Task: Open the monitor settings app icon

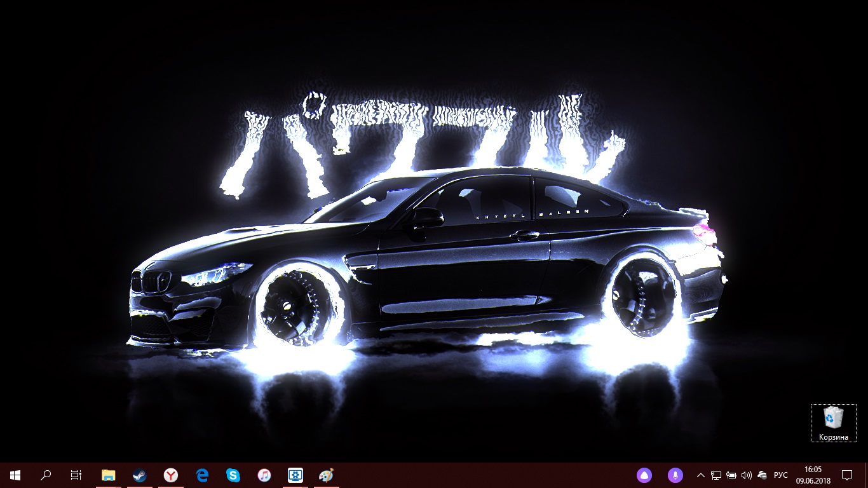Action: (x=295, y=475)
